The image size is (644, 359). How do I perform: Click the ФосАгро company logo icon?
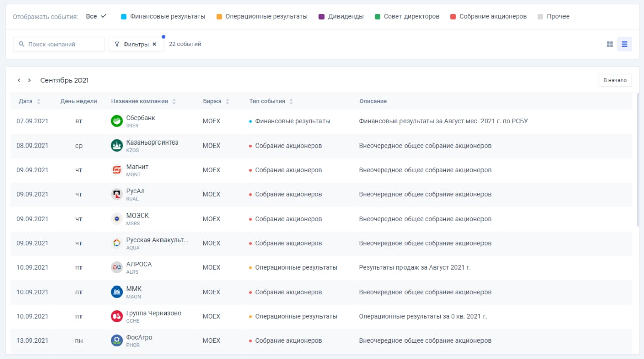pos(117,340)
